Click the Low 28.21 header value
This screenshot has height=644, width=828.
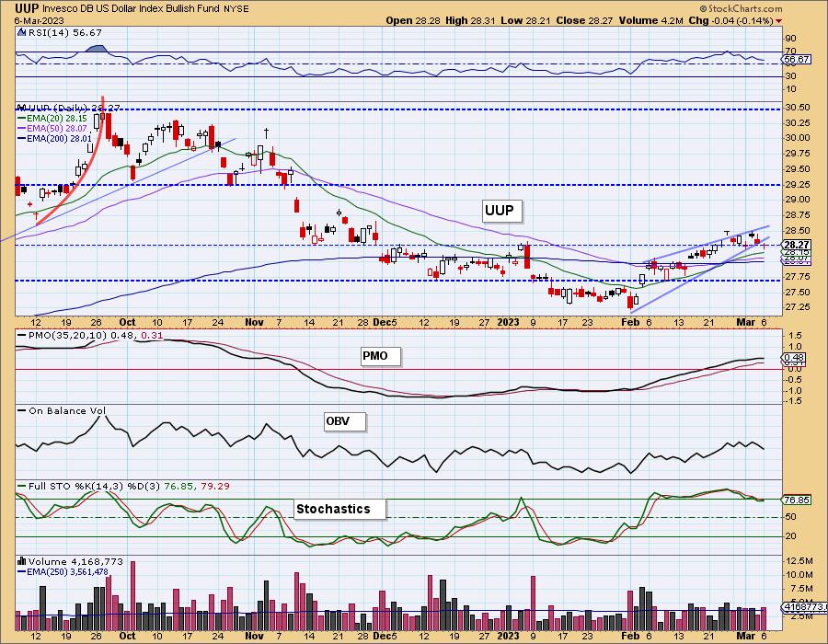[526, 20]
